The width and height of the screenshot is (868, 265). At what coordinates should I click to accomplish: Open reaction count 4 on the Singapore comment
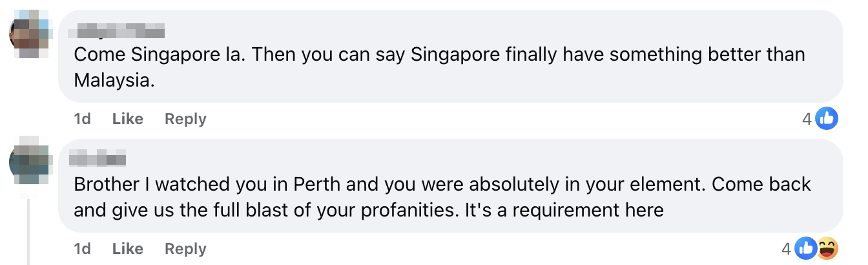coord(806,119)
